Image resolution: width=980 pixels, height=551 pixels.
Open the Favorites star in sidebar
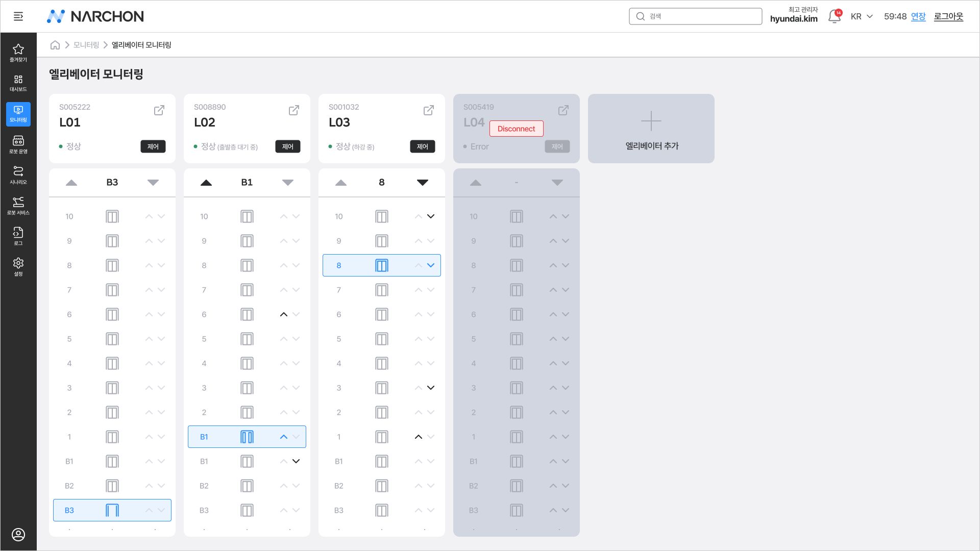click(x=18, y=53)
